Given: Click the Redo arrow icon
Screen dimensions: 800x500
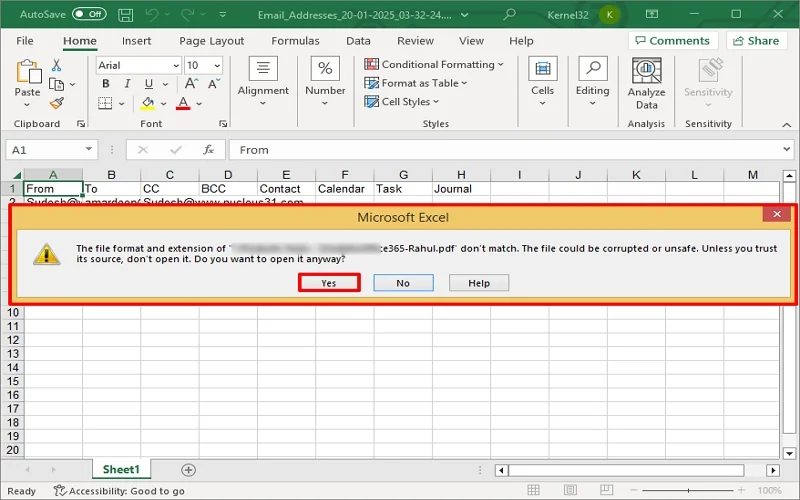Looking at the screenshot, I should pyautogui.click(x=187, y=15).
